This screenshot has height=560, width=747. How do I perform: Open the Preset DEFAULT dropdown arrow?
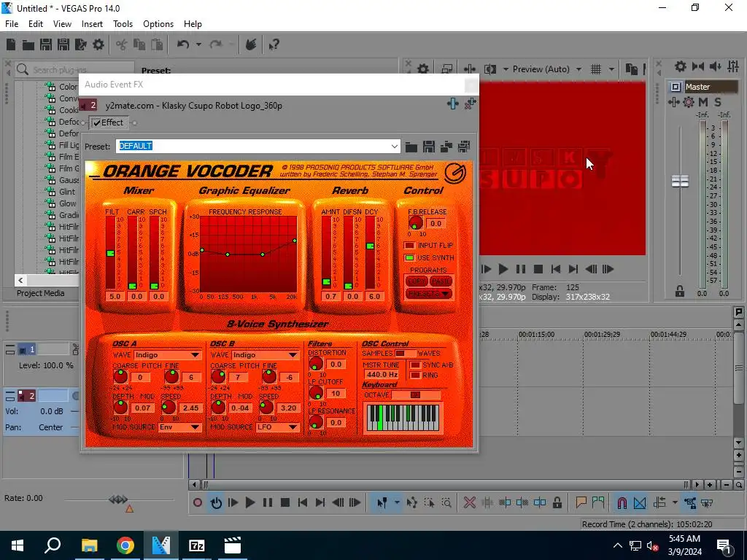point(394,146)
